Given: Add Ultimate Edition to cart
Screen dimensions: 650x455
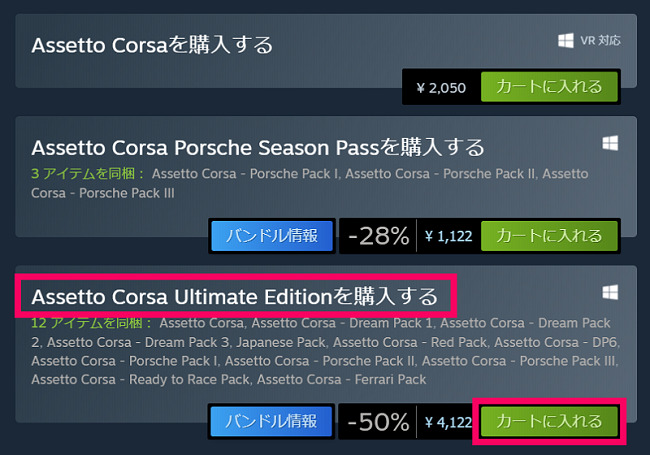Looking at the screenshot, I should tap(549, 421).
